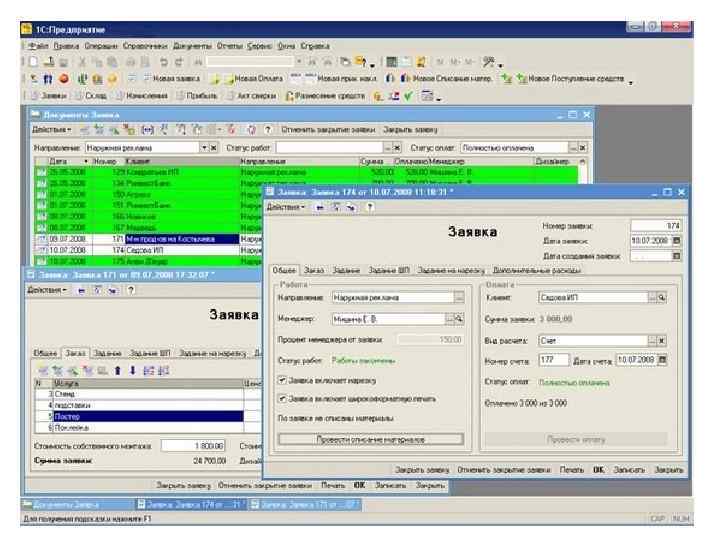Open Склад from third toolbar
This screenshot has width=720, height=540.
coord(91,96)
